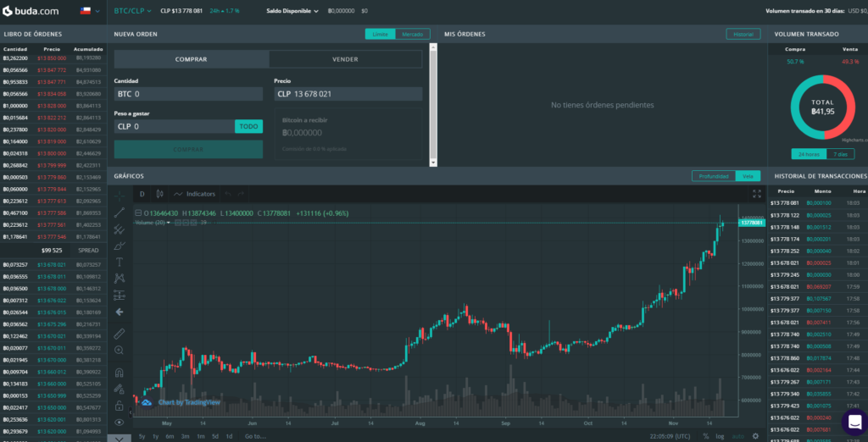868x442 pixels.
Task: Switch chart to Profundidad view
Action: 712,176
